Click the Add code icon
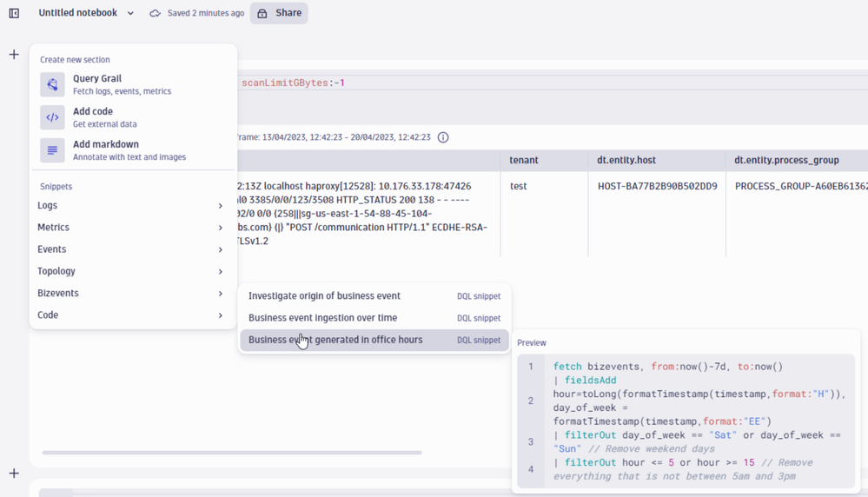This screenshot has width=868, height=497. [52, 117]
